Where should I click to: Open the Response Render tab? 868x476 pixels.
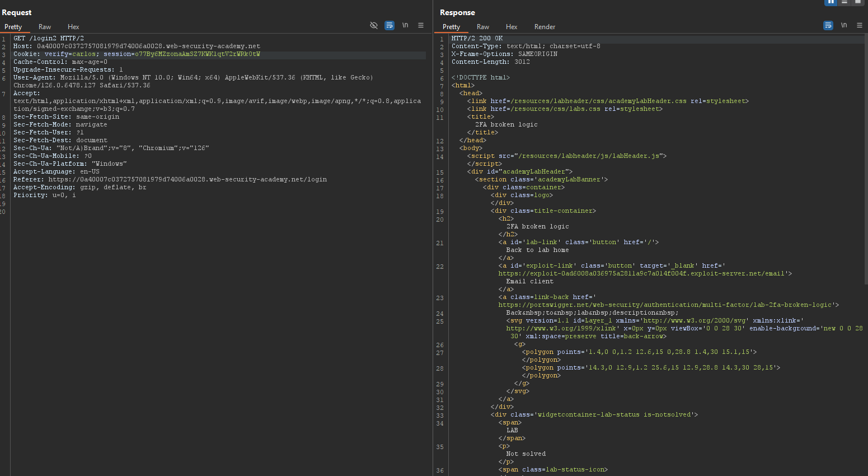pos(545,27)
